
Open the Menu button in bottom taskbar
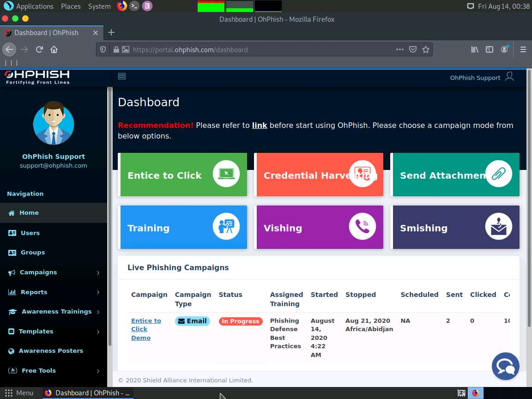(19, 393)
